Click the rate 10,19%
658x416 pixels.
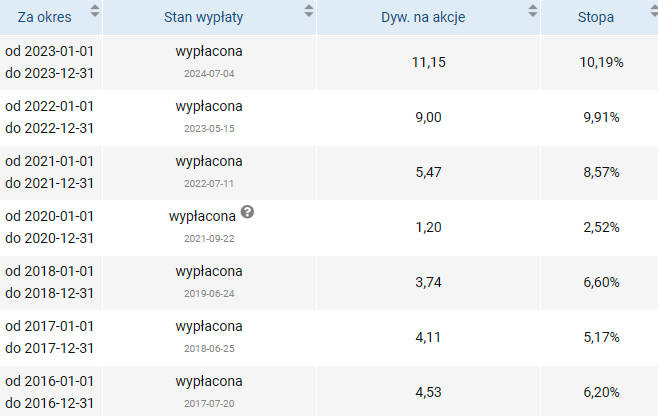[x=601, y=62]
